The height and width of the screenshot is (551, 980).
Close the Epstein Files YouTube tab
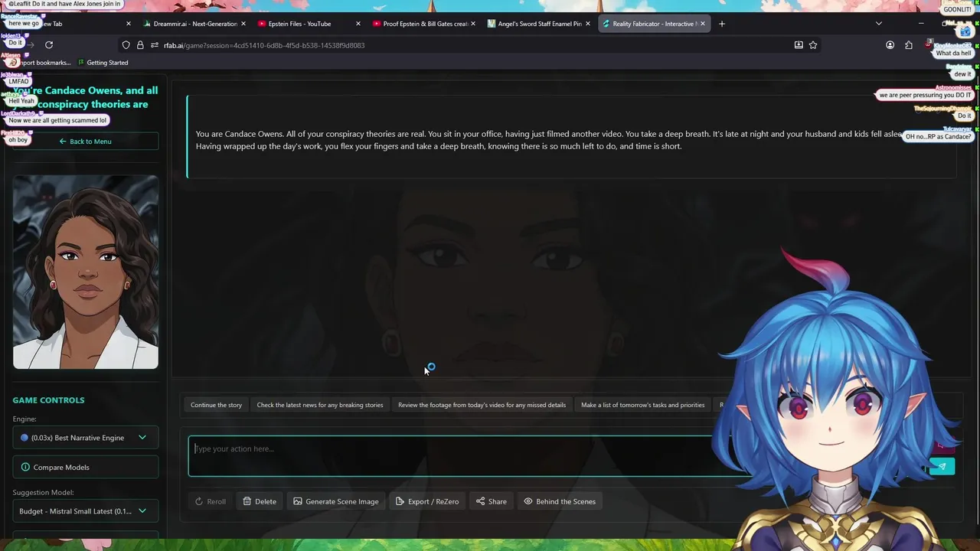(358, 24)
